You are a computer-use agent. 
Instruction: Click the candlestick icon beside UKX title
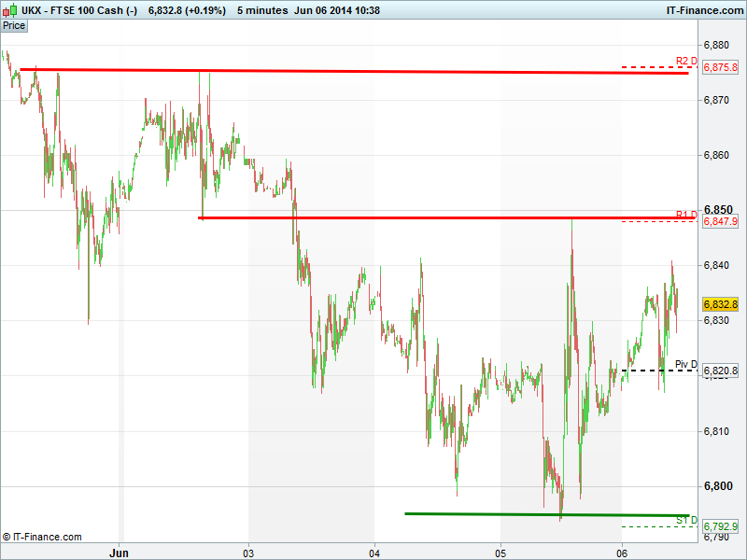(9, 9)
